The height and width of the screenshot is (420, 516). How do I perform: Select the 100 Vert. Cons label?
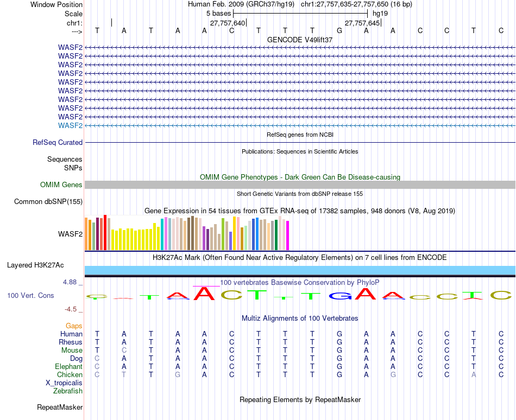point(30,295)
